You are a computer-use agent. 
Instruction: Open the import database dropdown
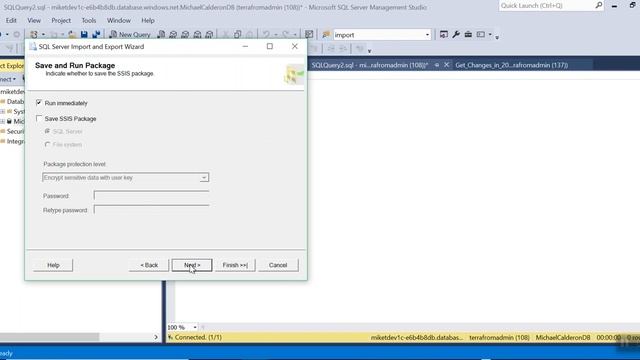[x=427, y=35]
